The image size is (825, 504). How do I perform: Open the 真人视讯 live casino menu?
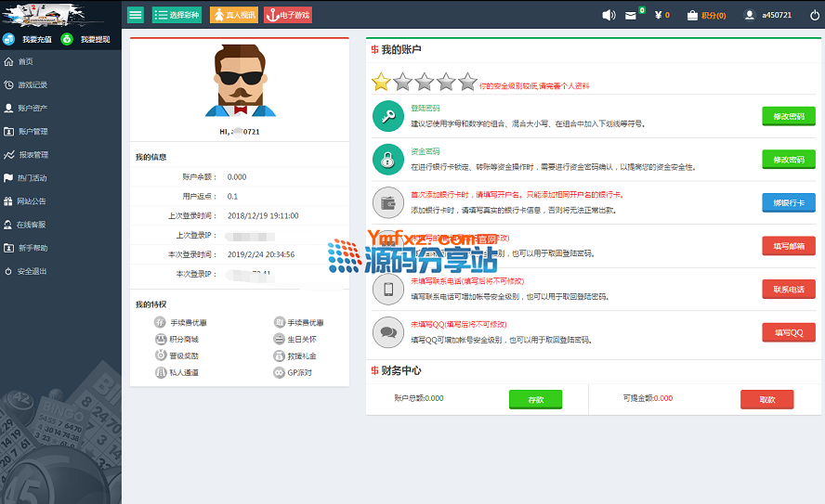[234, 15]
